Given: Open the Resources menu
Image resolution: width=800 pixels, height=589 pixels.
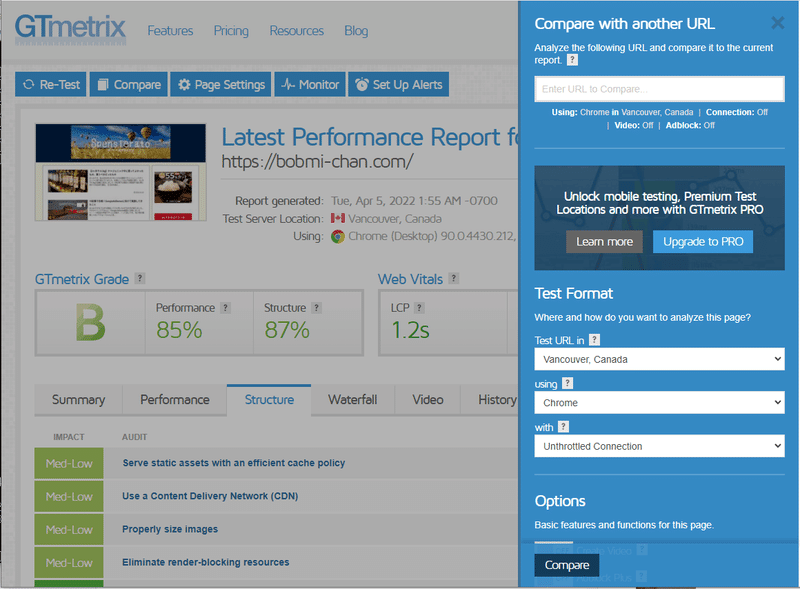Looking at the screenshot, I should click(x=296, y=31).
